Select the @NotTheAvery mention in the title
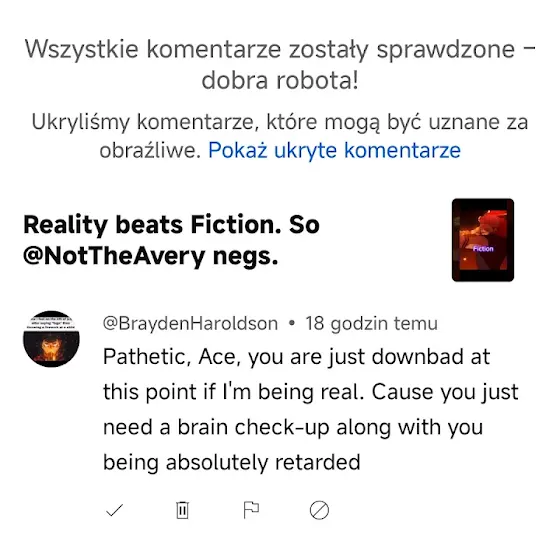This screenshot has width=560, height=560. [x=114, y=256]
